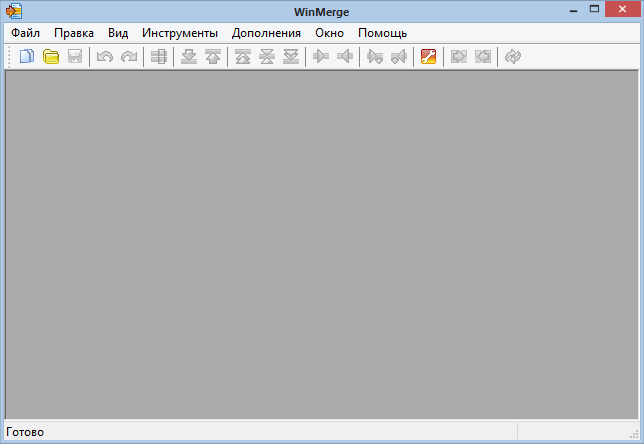
Task: Jump to First Difference icon
Action: [x=243, y=56]
